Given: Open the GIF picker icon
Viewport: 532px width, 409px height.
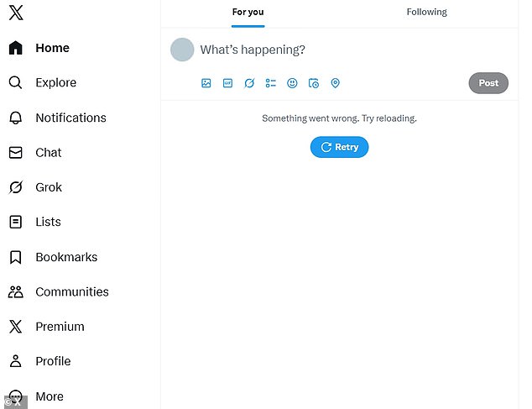Looking at the screenshot, I should (x=227, y=83).
